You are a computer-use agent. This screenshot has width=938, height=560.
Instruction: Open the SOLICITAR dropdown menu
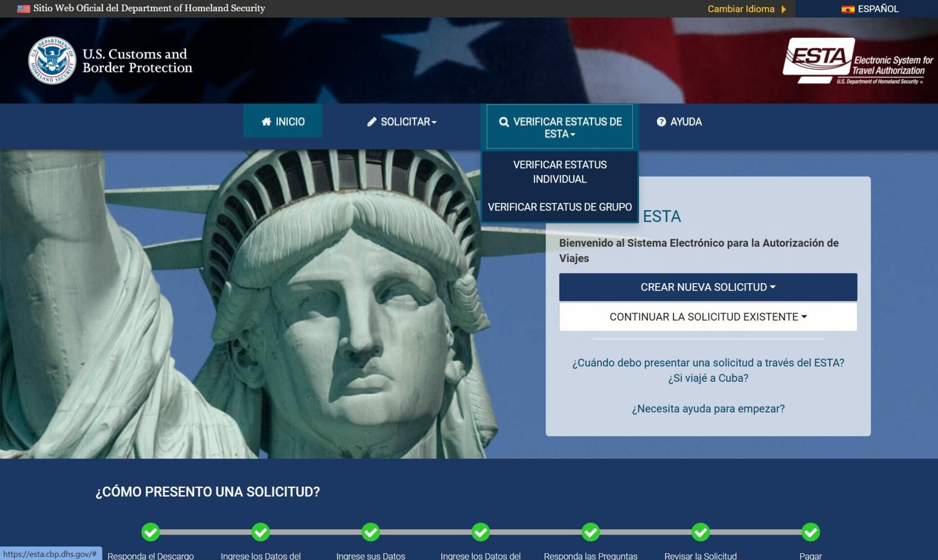coord(402,122)
